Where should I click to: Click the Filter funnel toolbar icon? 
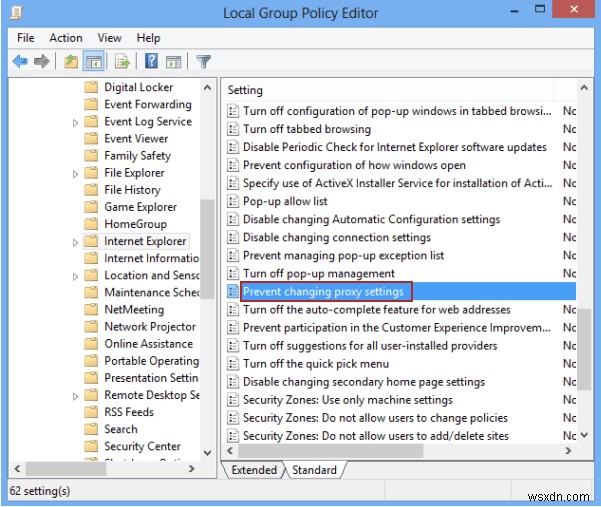(x=204, y=61)
